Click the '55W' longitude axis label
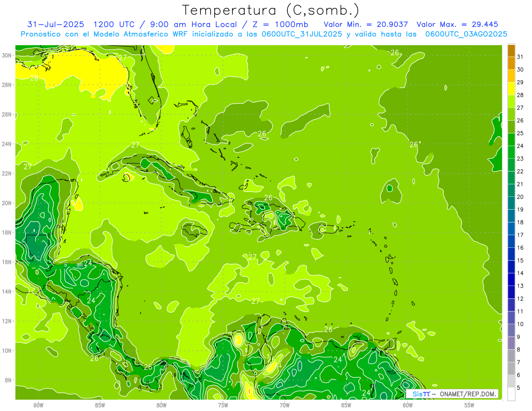Screen dimensions: 532x411 click(469, 405)
